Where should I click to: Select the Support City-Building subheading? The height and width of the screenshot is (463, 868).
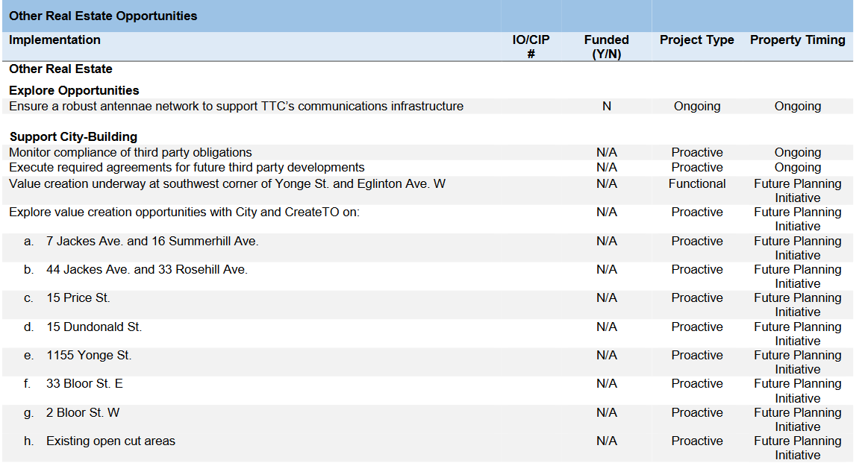coord(73,136)
